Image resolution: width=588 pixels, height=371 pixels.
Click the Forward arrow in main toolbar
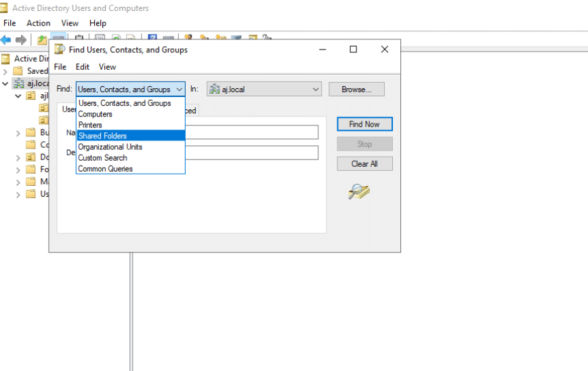[x=21, y=39]
